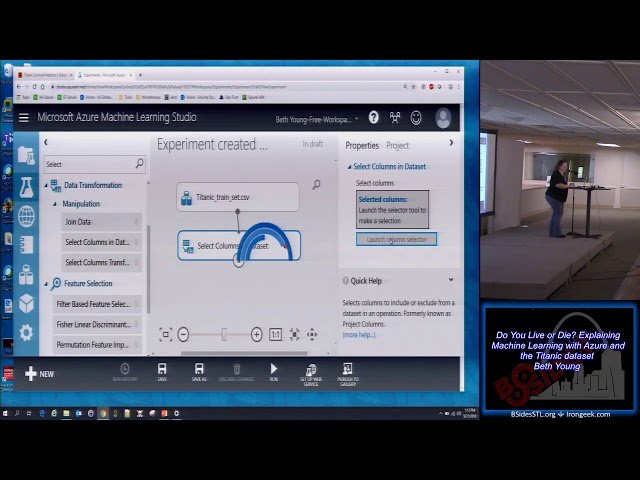Click the help question mark icon

point(373,117)
